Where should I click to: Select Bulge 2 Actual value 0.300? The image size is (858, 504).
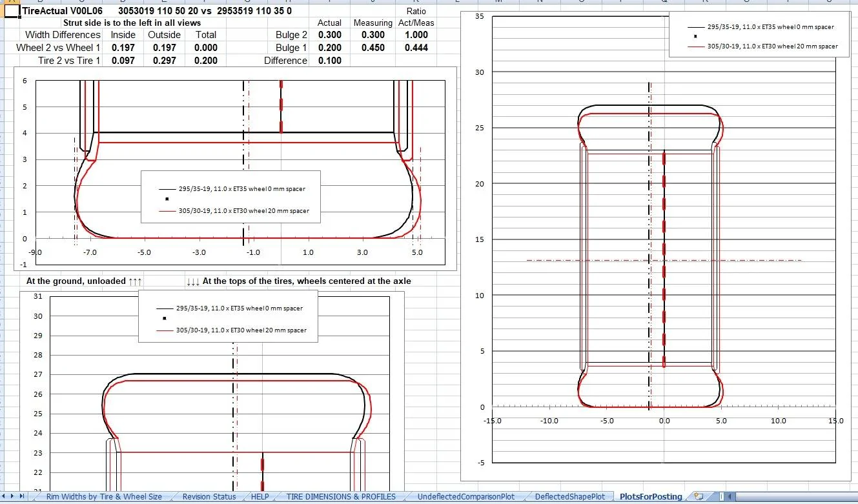point(329,35)
